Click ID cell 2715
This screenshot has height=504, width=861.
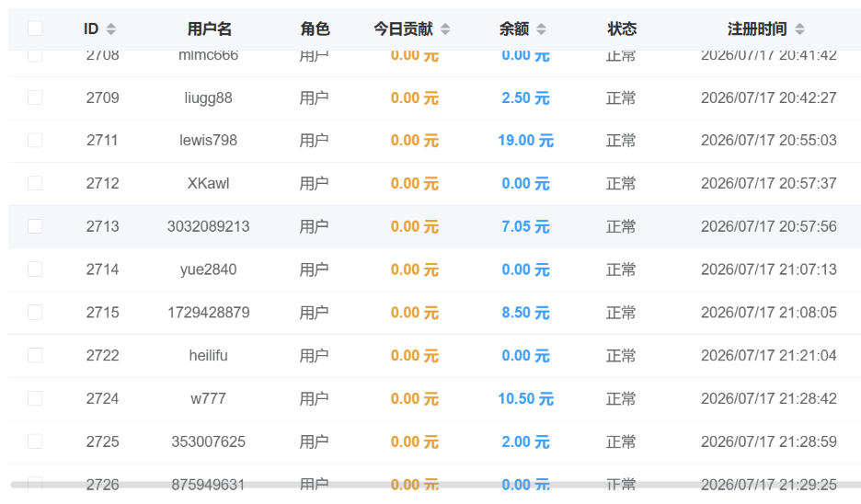pyautogui.click(x=103, y=313)
